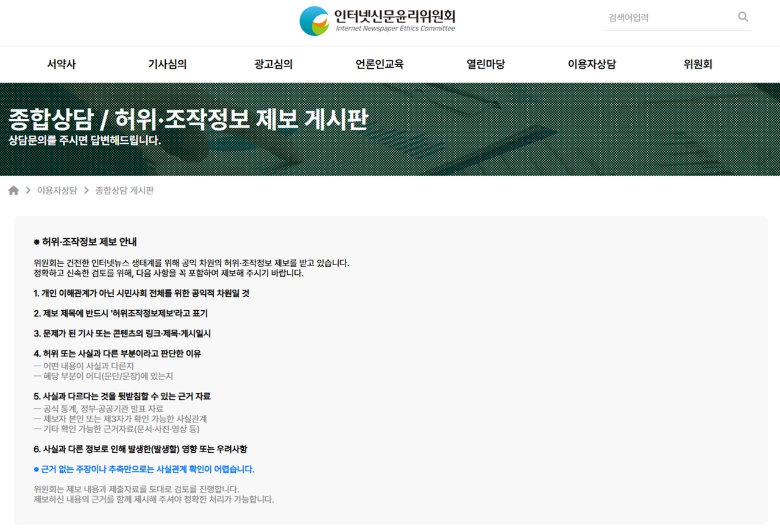
Task: Click the banner subtitle 상담문의를 주시면 답변해드립니다
Action: 85,141
